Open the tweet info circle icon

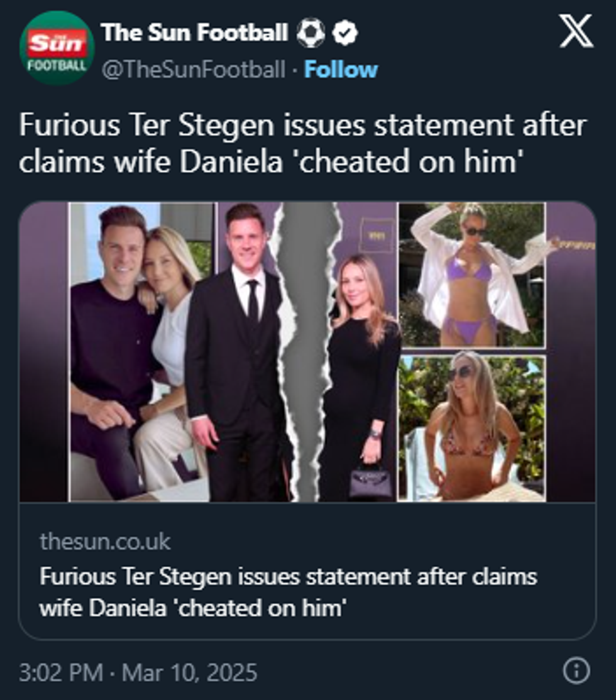point(576,672)
